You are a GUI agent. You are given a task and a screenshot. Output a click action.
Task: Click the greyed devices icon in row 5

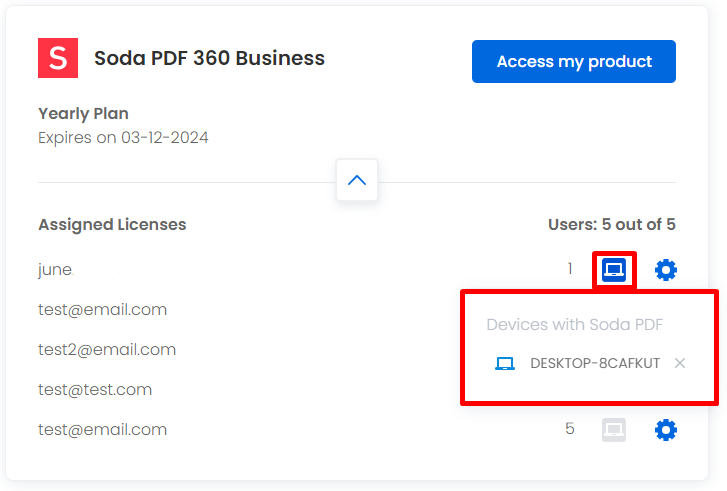[614, 430]
